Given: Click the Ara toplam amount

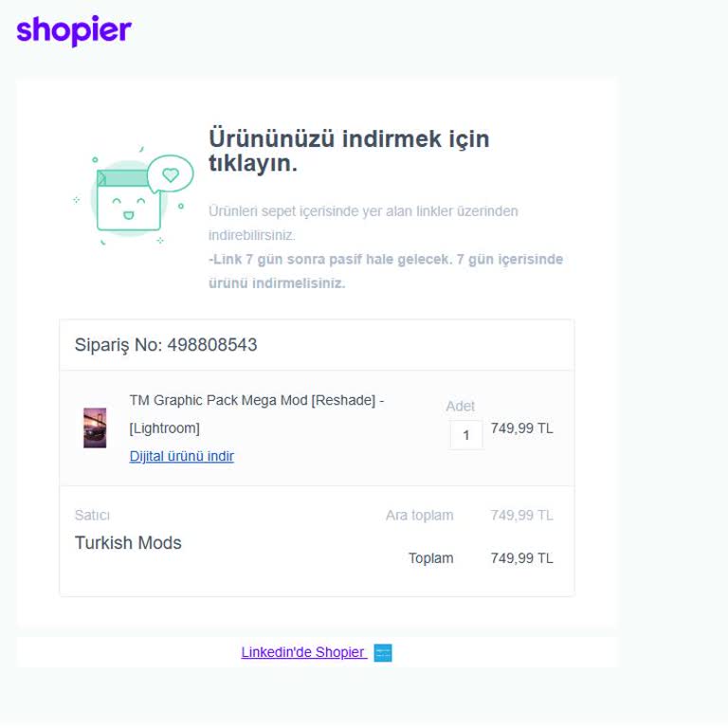Looking at the screenshot, I should (x=521, y=516).
